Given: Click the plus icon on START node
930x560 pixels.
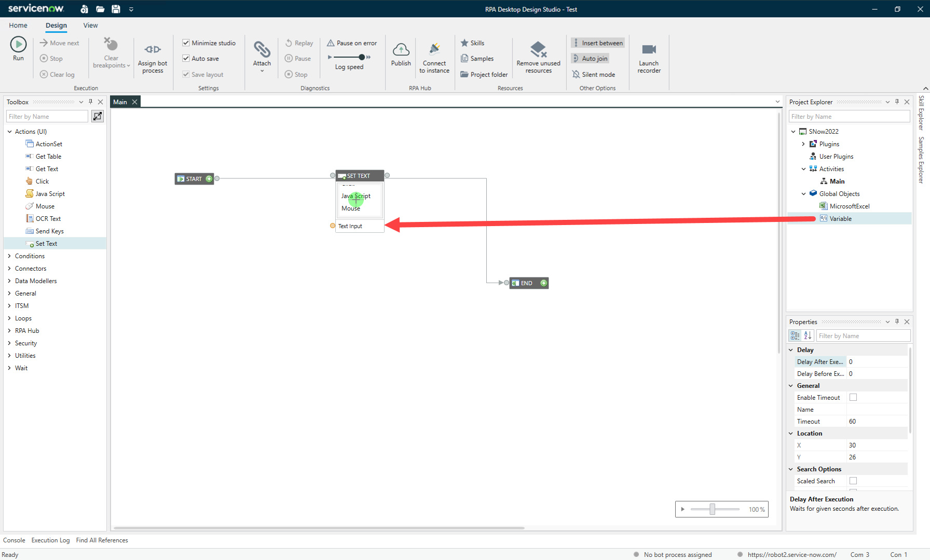Looking at the screenshot, I should 209,179.
